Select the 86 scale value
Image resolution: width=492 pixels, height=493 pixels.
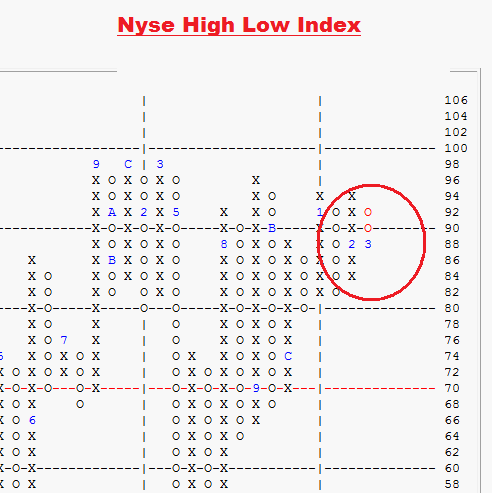[x=452, y=260]
